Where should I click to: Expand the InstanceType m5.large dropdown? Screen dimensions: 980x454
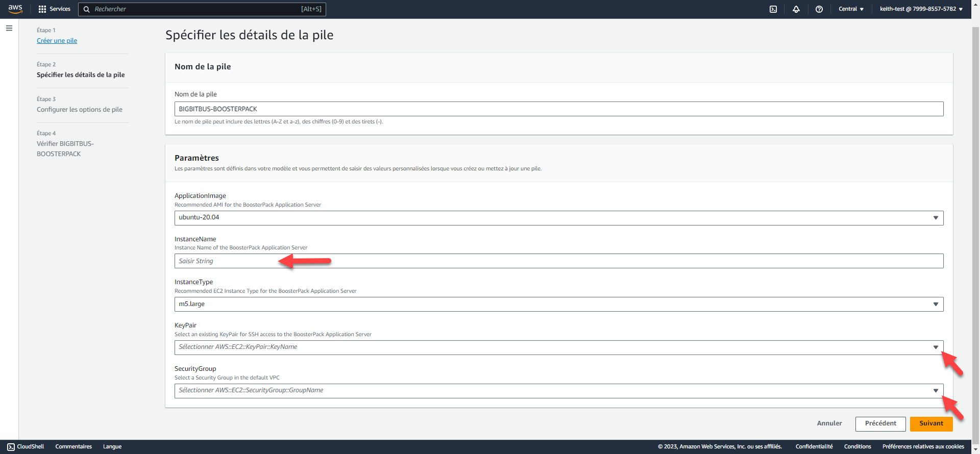click(x=558, y=305)
